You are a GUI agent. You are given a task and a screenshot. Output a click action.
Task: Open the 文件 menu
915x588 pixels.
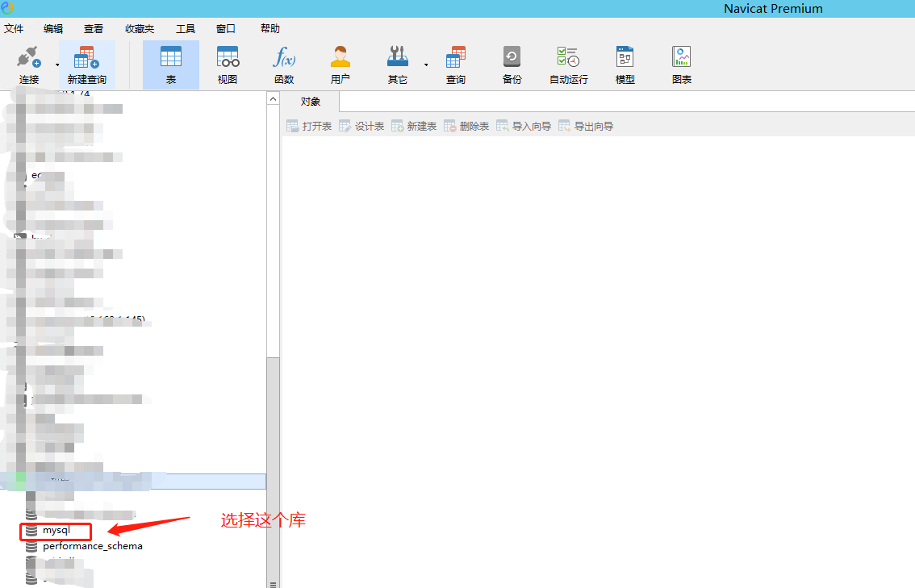click(x=14, y=28)
